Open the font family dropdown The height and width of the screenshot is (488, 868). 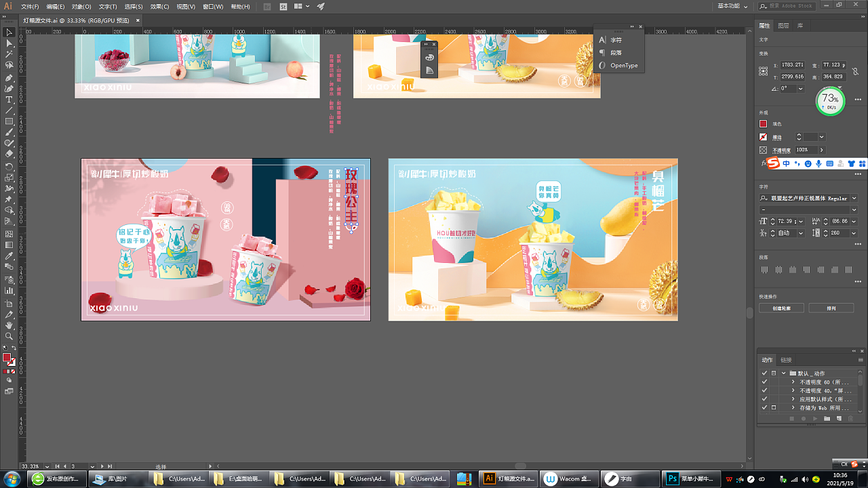coord(854,198)
